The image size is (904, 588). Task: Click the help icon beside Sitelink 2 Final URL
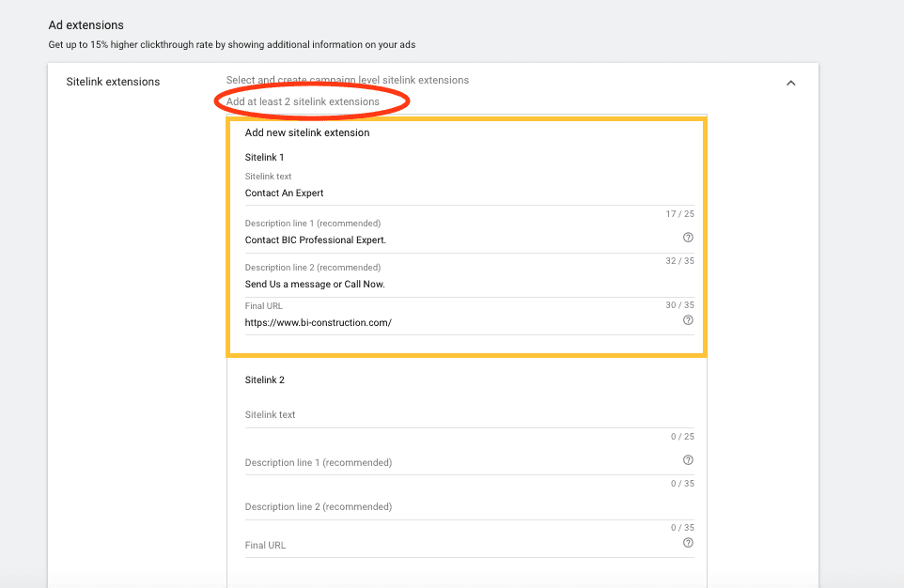click(688, 542)
